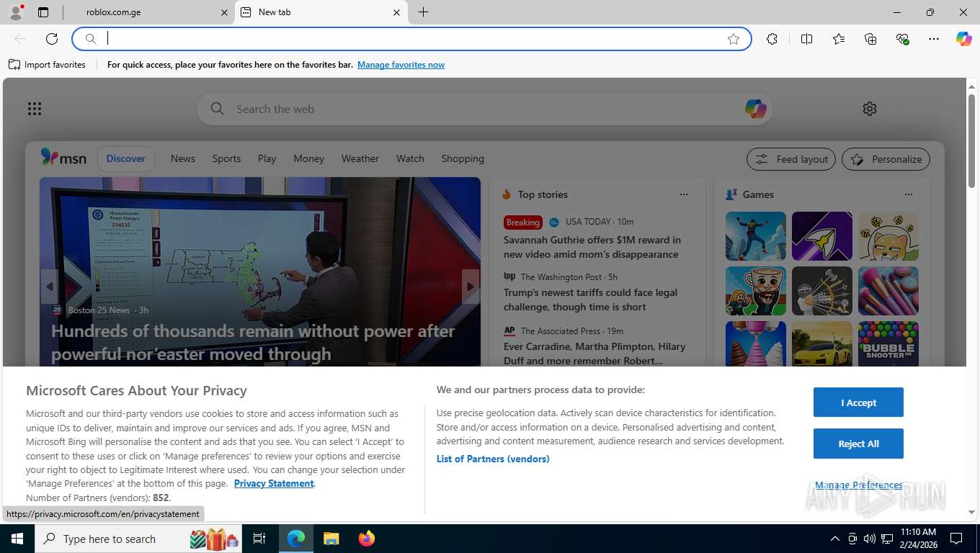Open the Shopping tab
Image resolution: width=980 pixels, height=553 pixels.
(x=463, y=158)
